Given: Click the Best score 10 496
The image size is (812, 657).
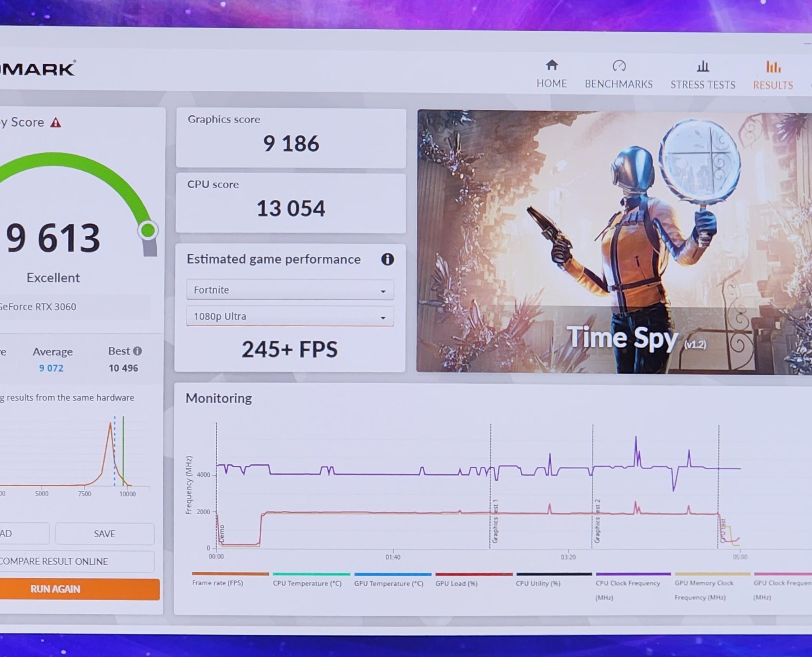Looking at the screenshot, I should click(123, 368).
